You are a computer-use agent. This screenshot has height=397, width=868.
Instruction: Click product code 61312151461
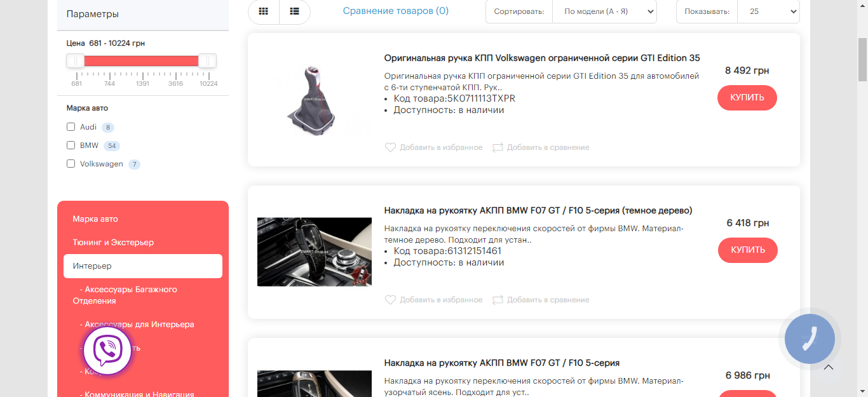point(475,251)
